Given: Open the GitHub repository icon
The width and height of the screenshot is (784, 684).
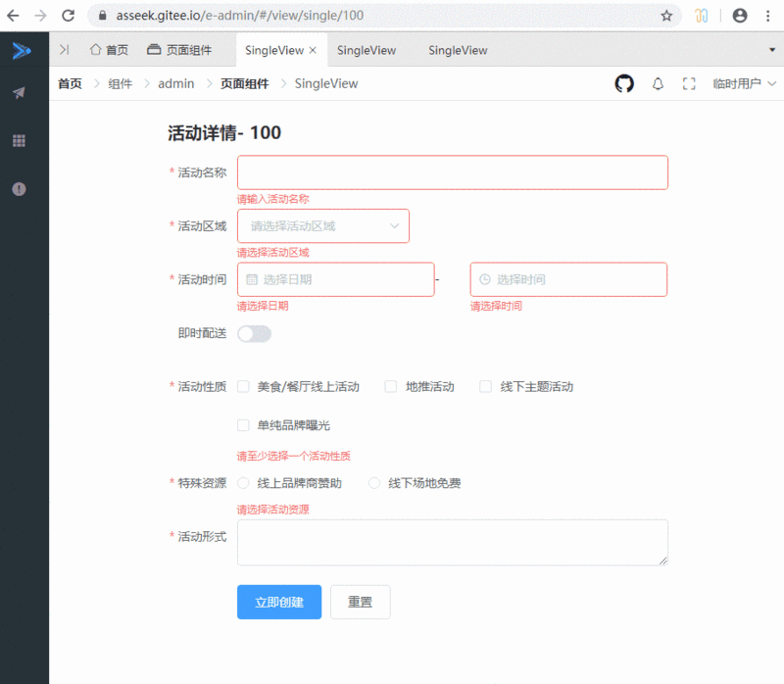Looking at the screenshot, I should click(x=624, y=83).
